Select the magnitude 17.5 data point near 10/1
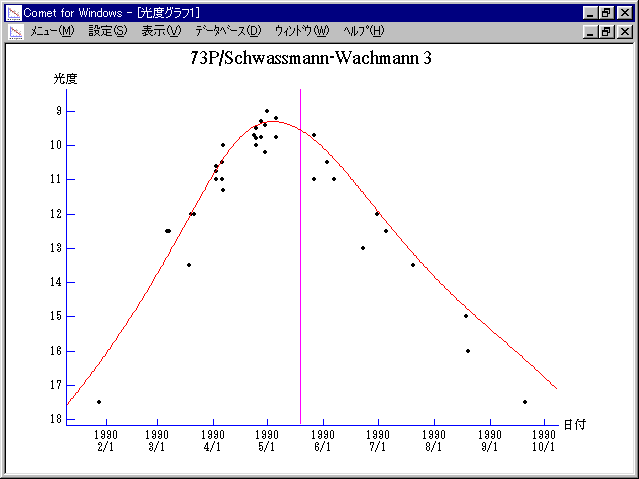The width and height of the screenshot is (639, 479). pos(525,402)
